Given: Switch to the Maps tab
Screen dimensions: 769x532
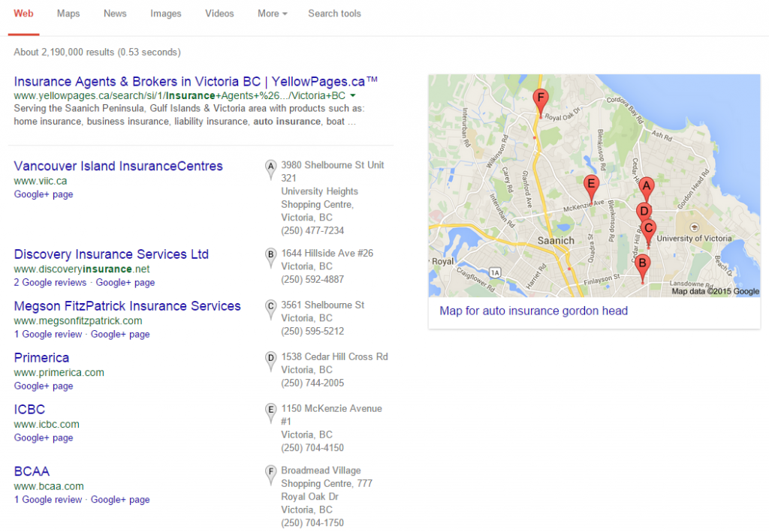Looking at the screenshot, I should point(68,14).
